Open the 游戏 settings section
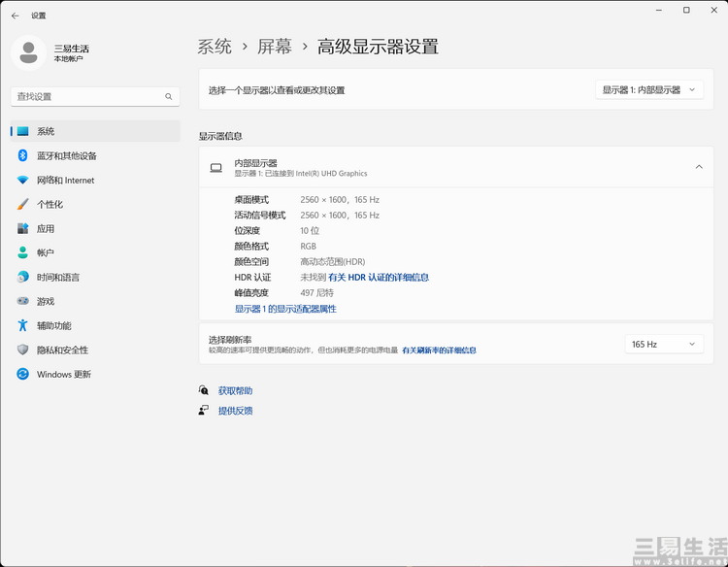This screenshot has height=567, width=728. (46, 301)
